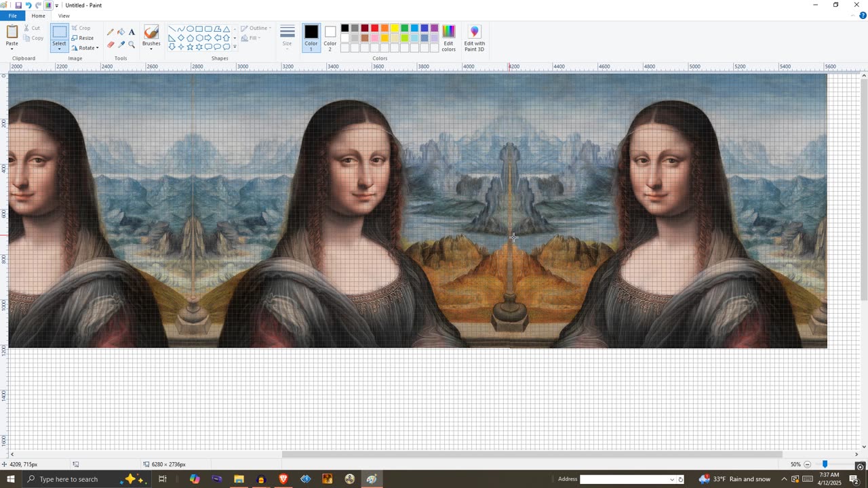This screenshot has height=488, width=868.
Task: Pick the green color swatch
Action: (404, 28)
